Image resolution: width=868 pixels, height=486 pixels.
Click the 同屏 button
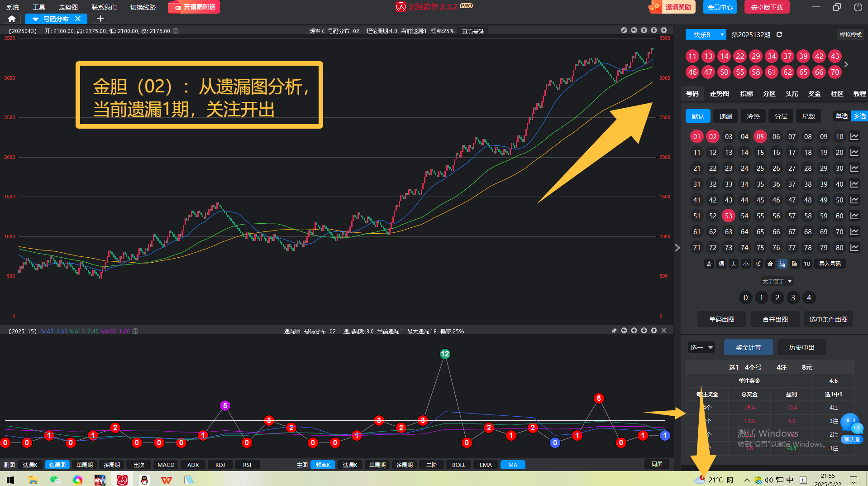point(657,464)
